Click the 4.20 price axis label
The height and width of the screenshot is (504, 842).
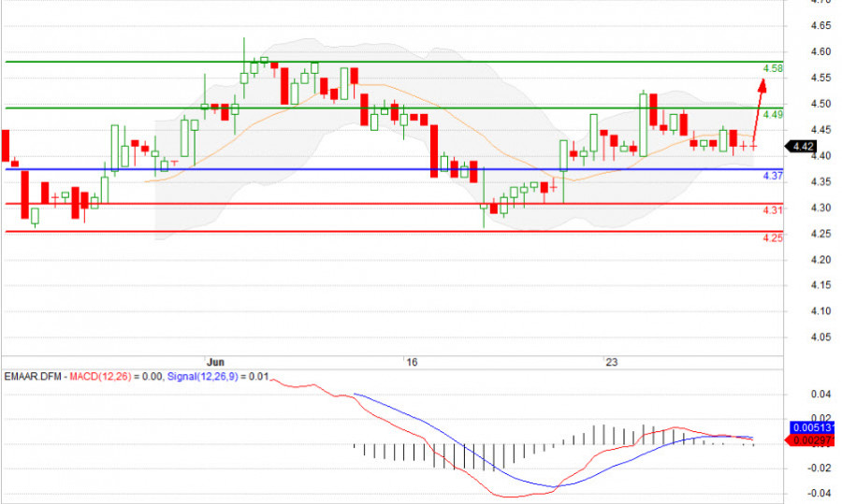coord(821,260)
